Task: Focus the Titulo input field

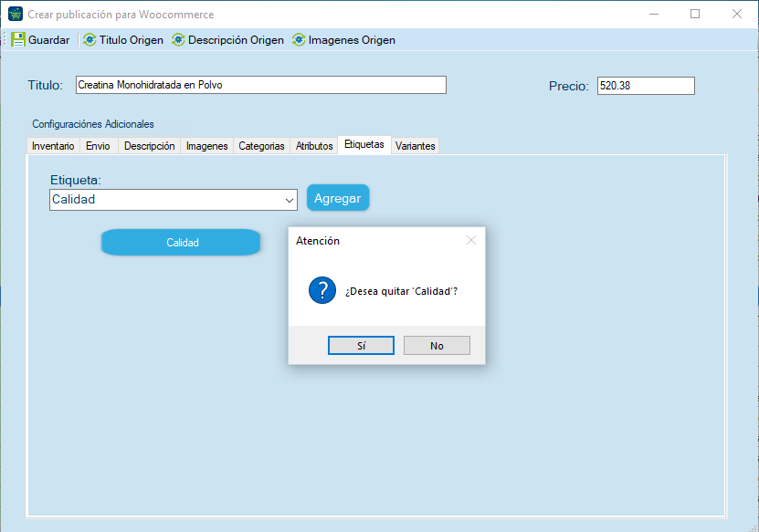Action: [x=261, y=85]
